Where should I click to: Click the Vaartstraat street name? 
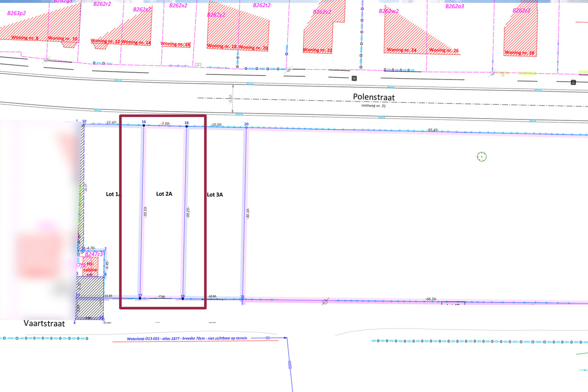pyautogui.click(x=44, y=324)
